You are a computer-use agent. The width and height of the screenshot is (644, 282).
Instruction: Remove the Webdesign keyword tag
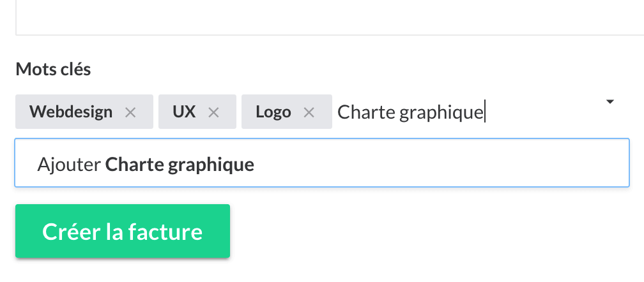click(x=130, y=112)
